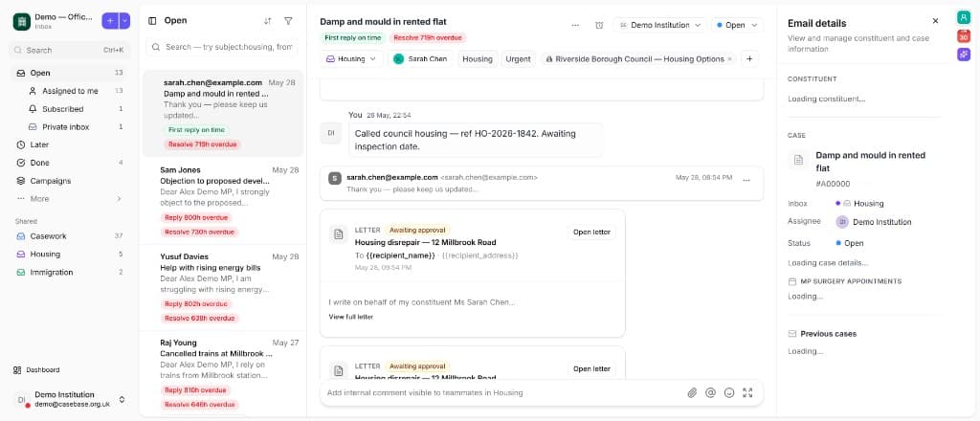Open the shared Immigration inbox
The image size is (980, 421).
(69, 273)
